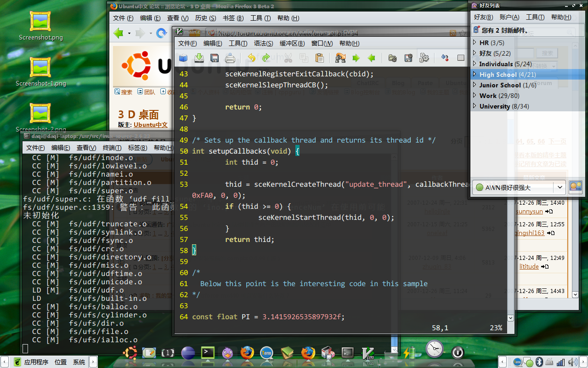The width and height of the screenshot is (588, 368).
Task: Click the 位置 panel menu
Action: [x=61, y=362]
